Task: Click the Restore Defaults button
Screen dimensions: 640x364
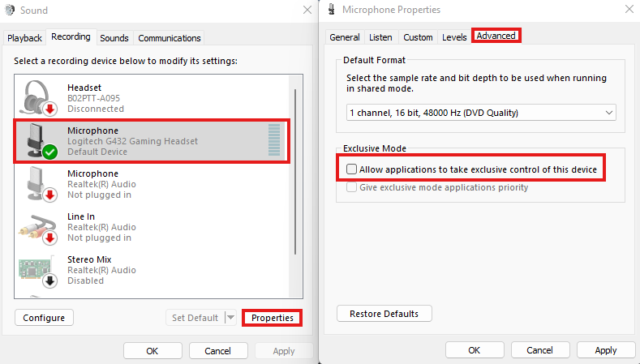Action: [x=384, y=314]
